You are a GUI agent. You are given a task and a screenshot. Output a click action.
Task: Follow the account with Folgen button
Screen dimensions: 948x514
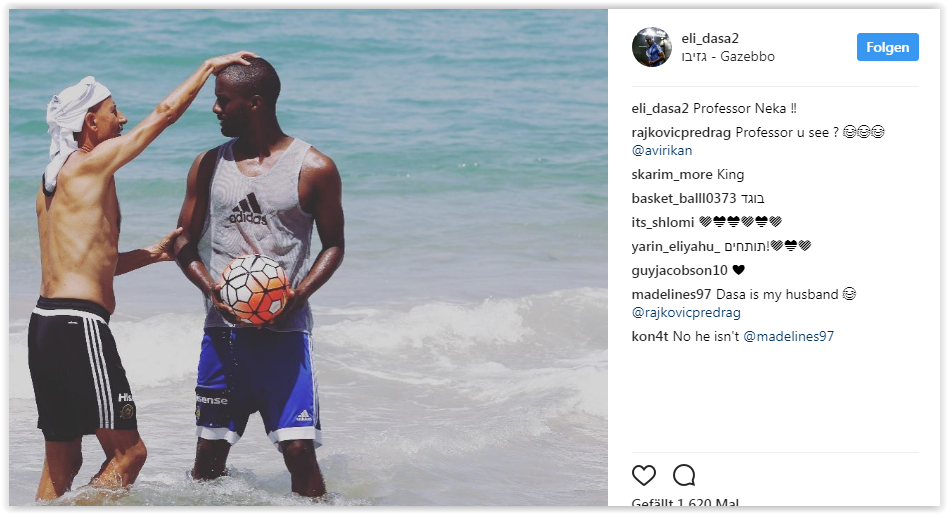coord(888,47)
